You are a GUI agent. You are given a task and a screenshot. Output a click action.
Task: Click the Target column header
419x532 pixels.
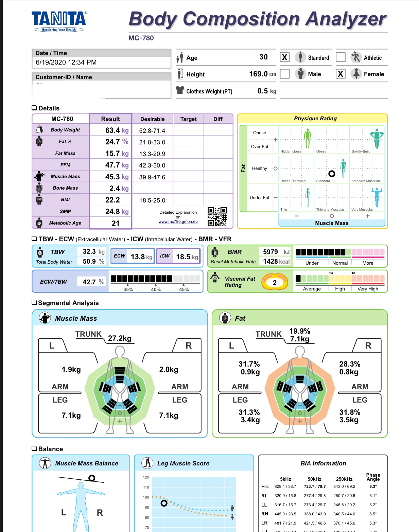[189, 119]
